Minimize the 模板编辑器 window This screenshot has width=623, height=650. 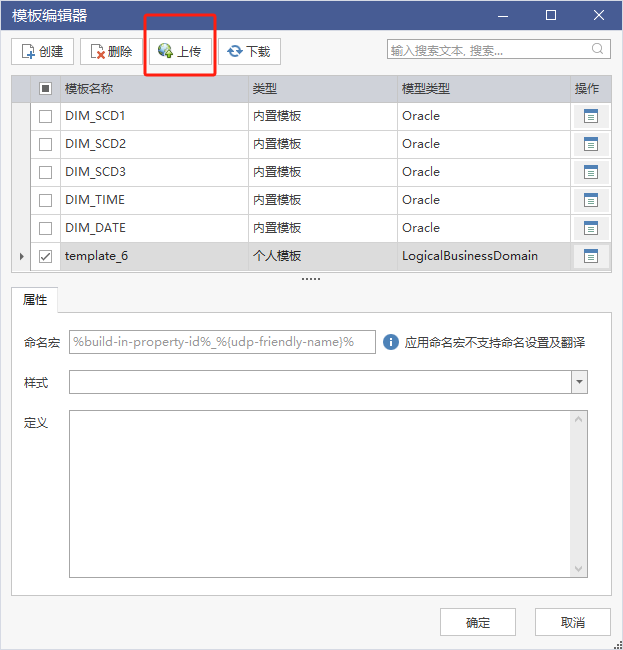pyautogui.click(x=503, y=16)
